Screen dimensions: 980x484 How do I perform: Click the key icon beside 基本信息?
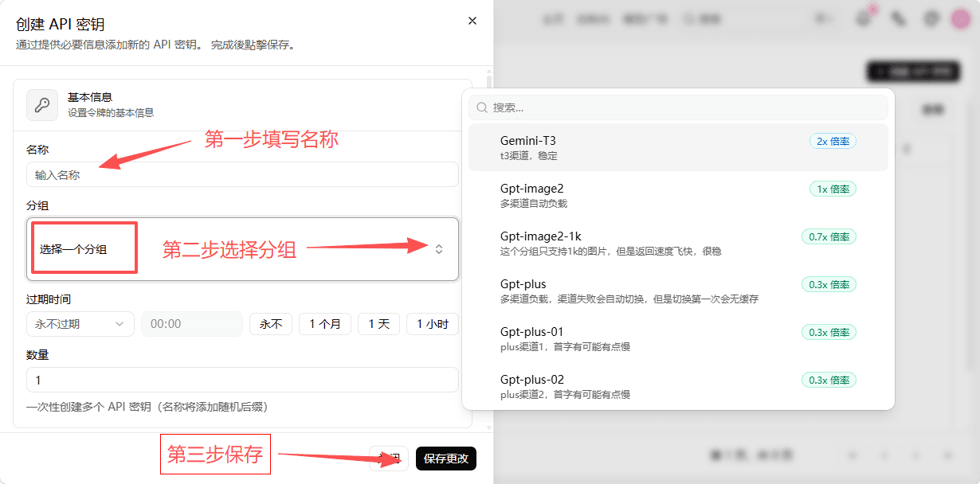click(42, 105)
